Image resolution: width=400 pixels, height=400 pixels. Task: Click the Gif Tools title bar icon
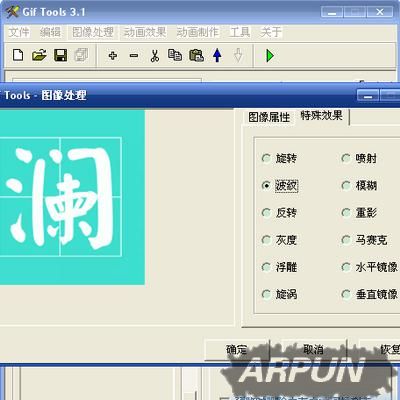pyautogui.click(x=12, y=12)
